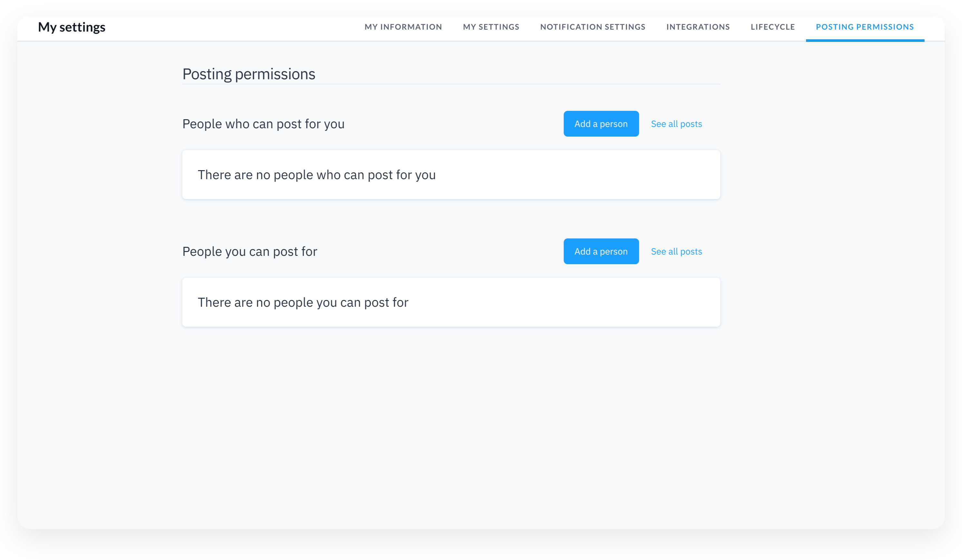962x560 pixels.
Task: Click blank page area below the bottom card
Action: click(x=450, y=420)
